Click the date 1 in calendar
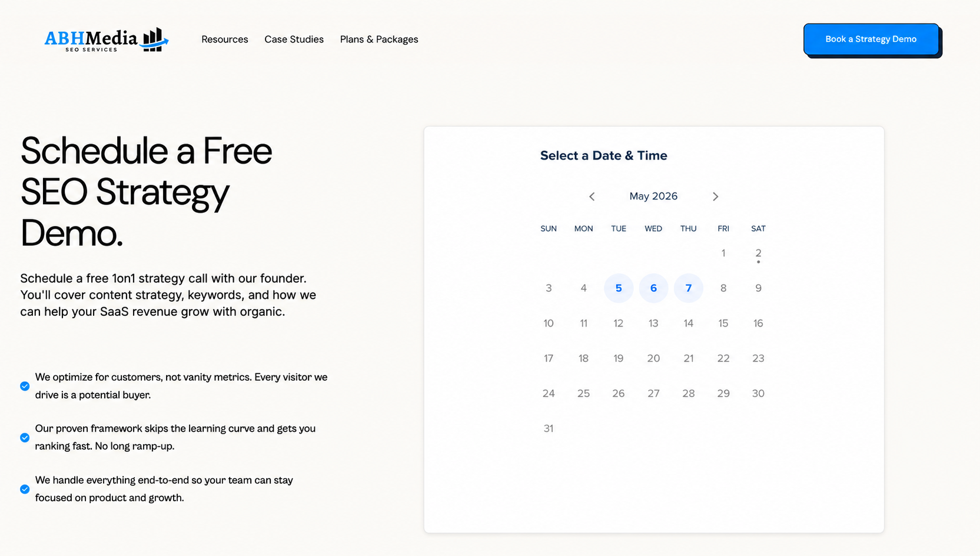The height and width of the screenshot is (556, 980). coord(723,254)
